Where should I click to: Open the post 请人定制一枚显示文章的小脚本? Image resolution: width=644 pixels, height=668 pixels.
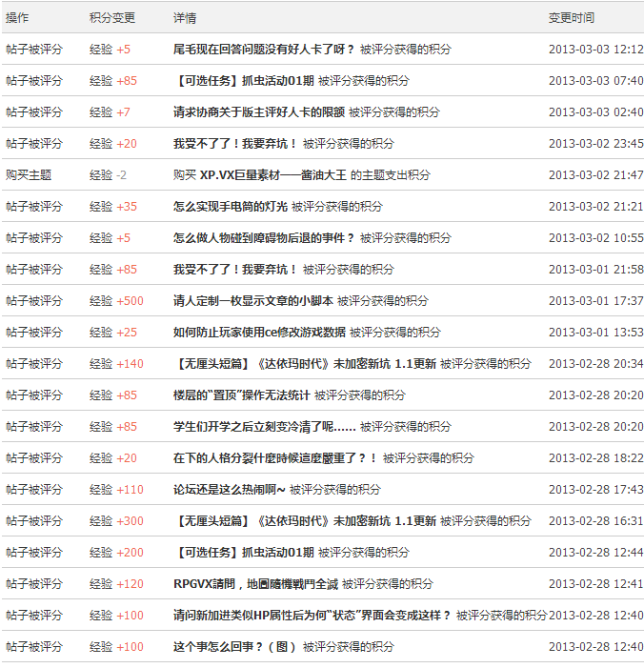tap(253, 301)
